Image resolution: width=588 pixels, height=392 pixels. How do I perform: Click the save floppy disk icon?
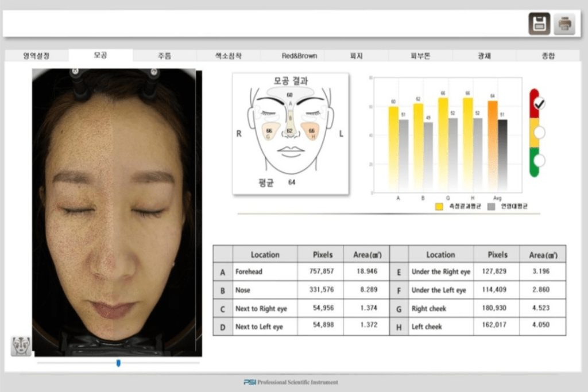coord(539,24)
